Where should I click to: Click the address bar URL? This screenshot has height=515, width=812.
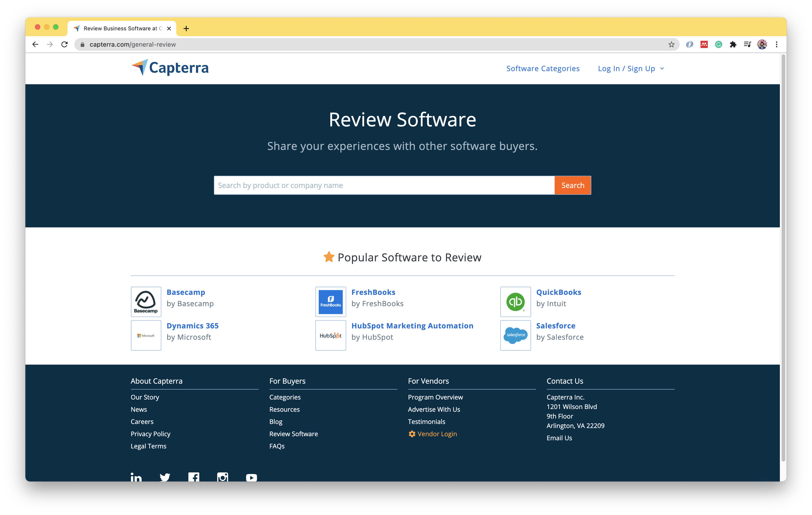[133, 44]
